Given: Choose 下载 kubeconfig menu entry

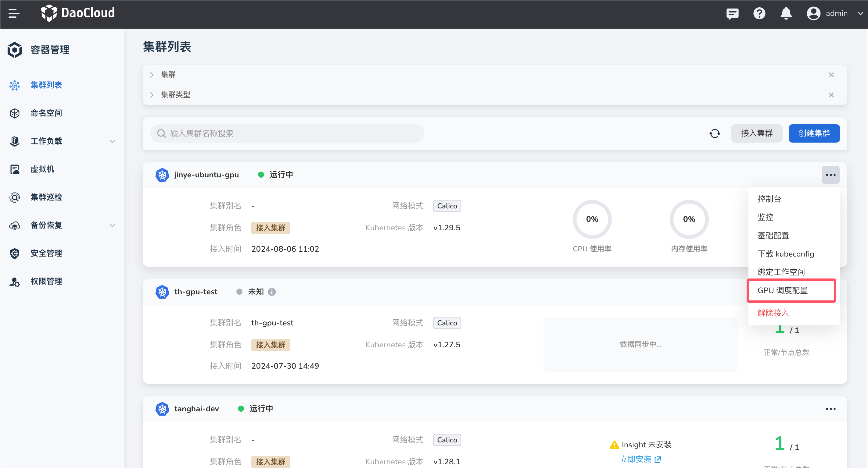Looking at the screenshot, I should [x=785, y=254].
